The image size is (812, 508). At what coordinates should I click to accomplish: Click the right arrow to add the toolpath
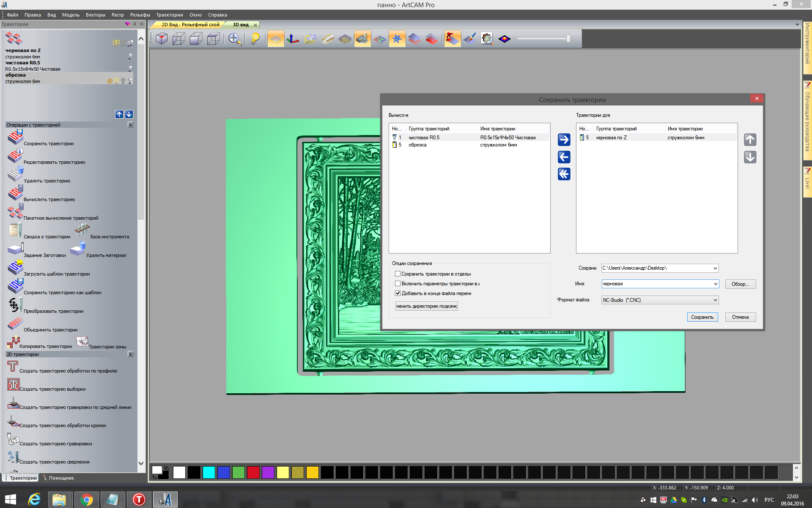(x=564, y=140)
